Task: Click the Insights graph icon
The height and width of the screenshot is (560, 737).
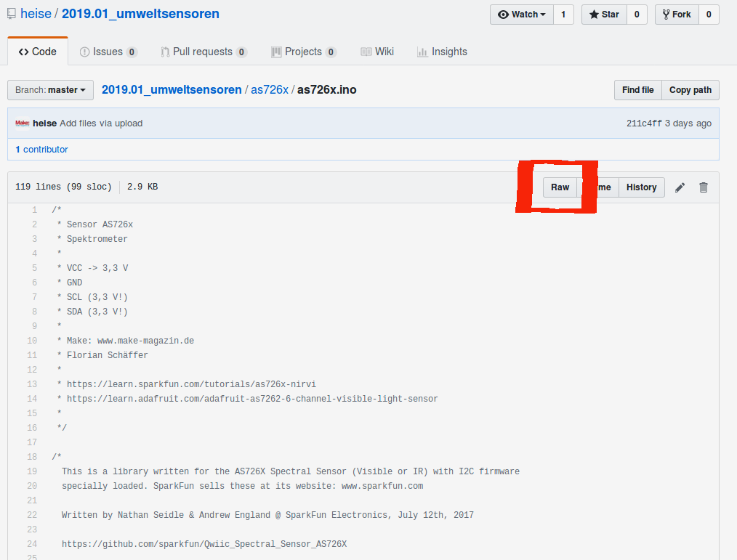Action: coord(422,52)
